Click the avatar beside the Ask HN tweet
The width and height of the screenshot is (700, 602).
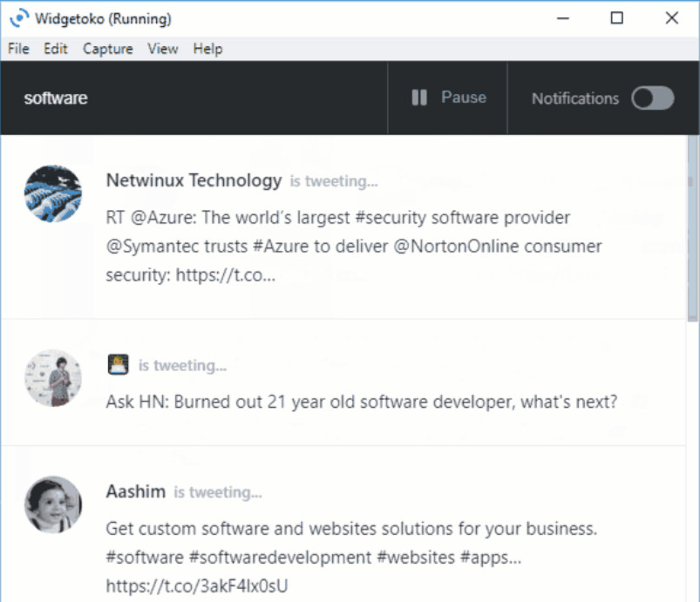53,378
